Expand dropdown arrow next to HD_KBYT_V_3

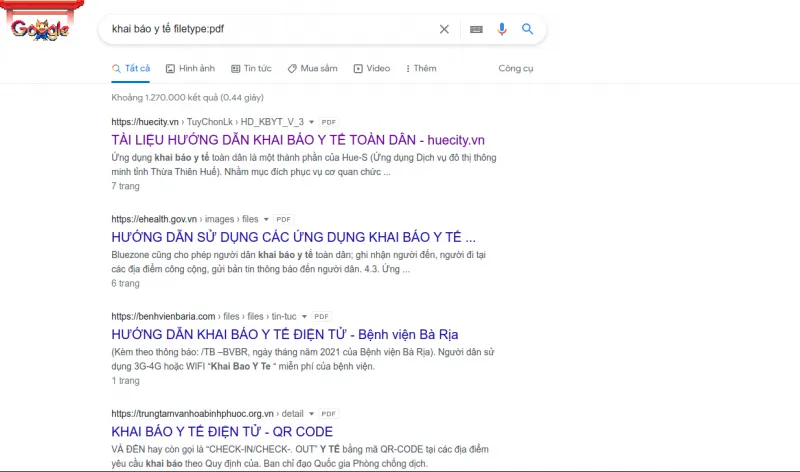(x=311, y=122)
